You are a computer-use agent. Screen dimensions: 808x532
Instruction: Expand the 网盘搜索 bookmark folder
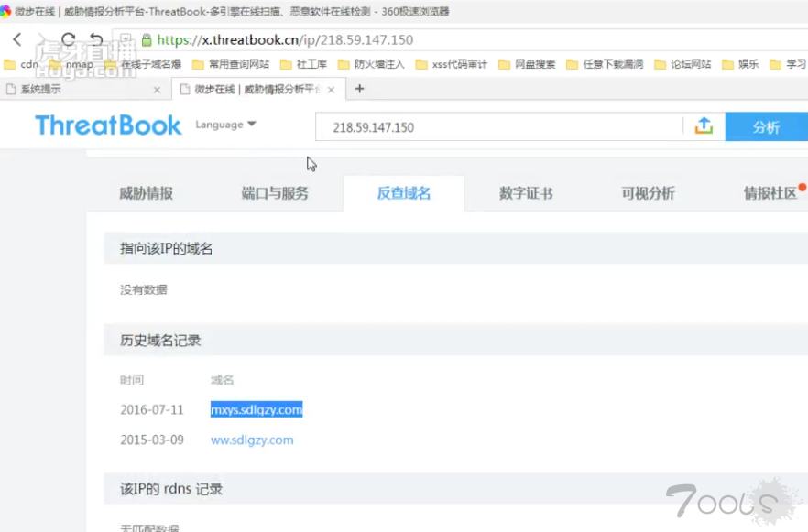(527, 64)
